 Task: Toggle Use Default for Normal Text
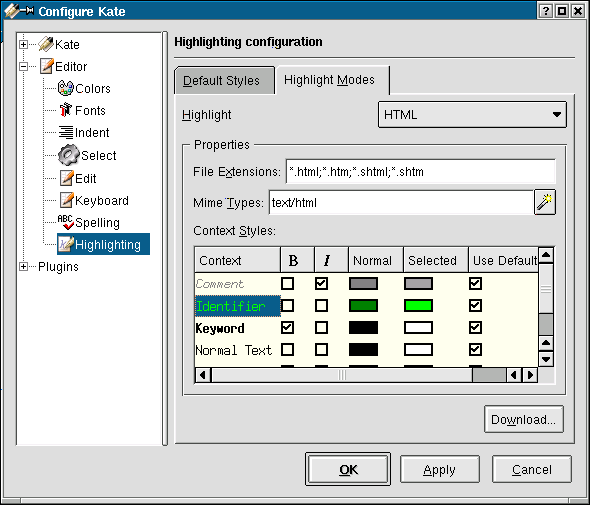click(475, 350)
